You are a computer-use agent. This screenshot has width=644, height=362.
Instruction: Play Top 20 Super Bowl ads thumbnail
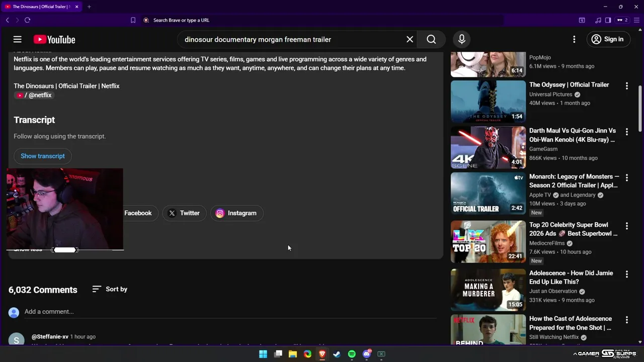488,242
